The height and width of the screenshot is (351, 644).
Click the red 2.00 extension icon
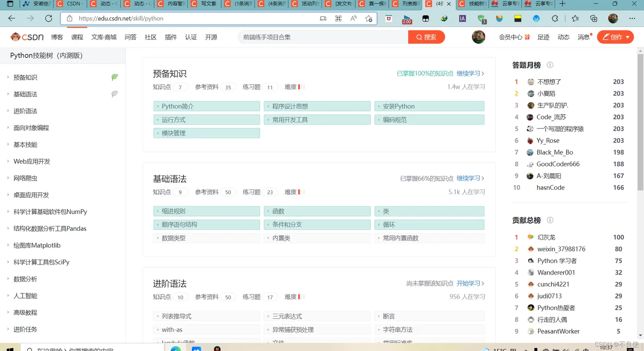[407, 19]
